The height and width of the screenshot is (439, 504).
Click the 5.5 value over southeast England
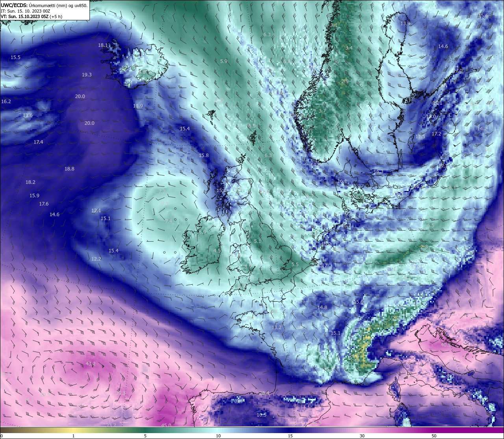tap(295, 265)
